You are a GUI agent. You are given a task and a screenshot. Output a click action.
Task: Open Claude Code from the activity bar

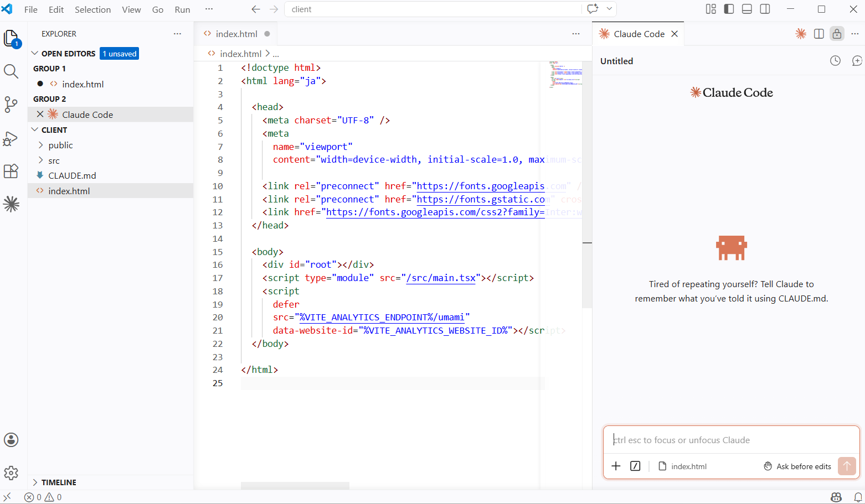[x=12, y=204]
